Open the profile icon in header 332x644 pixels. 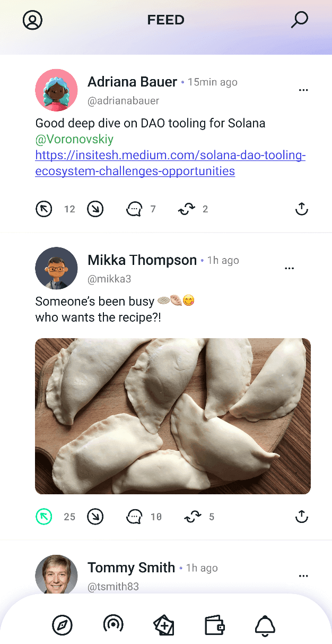[32, 20]
